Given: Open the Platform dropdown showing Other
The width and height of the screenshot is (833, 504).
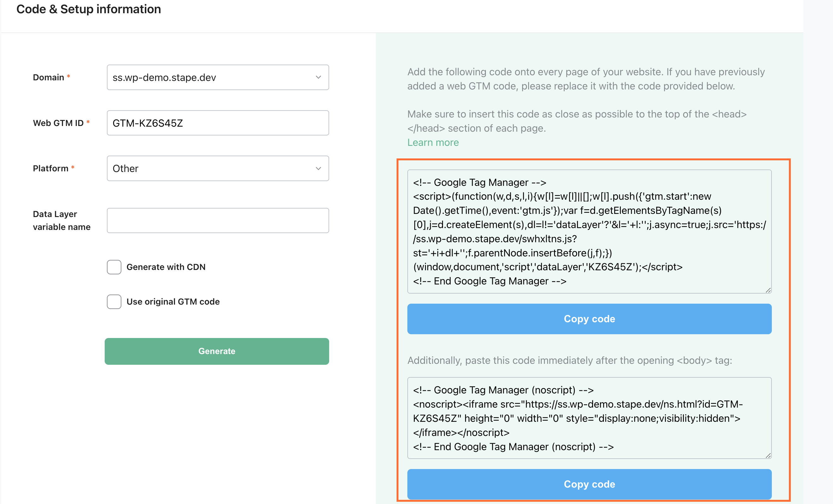Looking at the screenshot, I should click(x=218, y=168).
